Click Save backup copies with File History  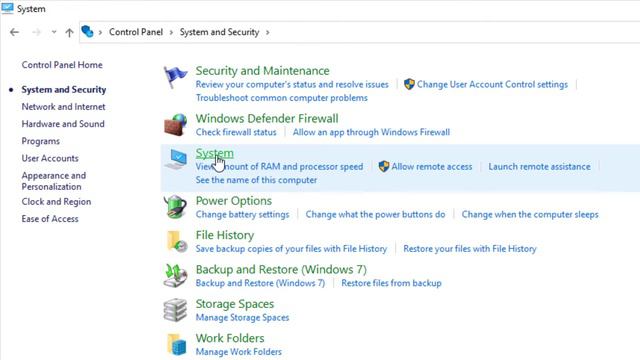291,249
